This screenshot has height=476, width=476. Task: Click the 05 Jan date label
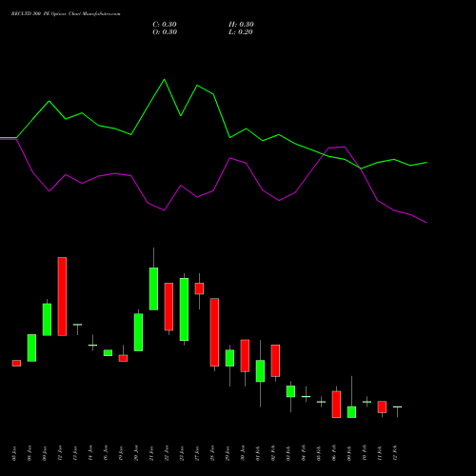click(14, 453)
